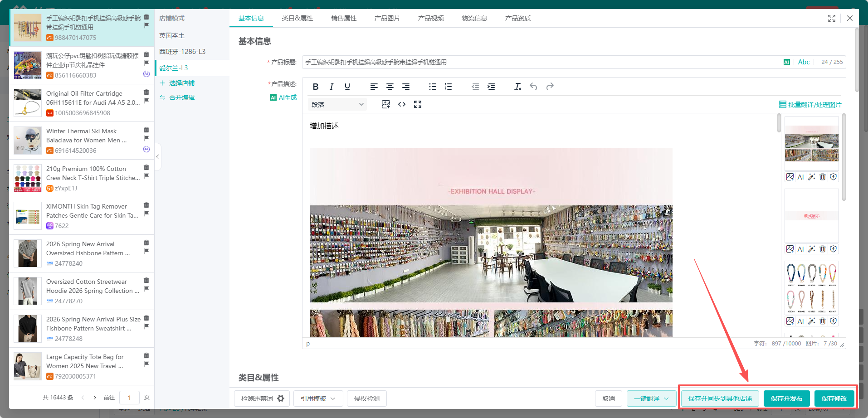Apply italic formatting in the editor
The height and width of the screenshot is (418, 868).
click(x=332, y=87)
